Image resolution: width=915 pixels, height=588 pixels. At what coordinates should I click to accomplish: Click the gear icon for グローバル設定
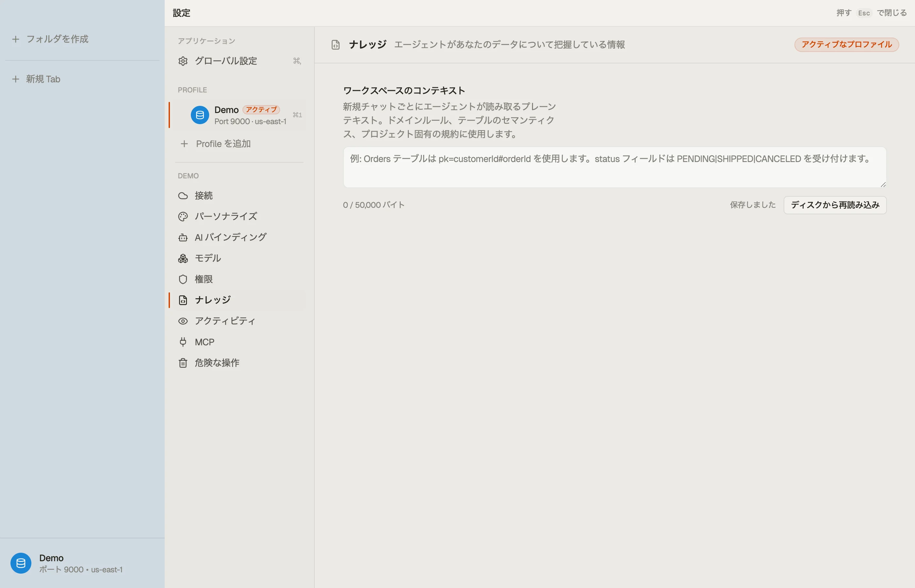click(x=183, y=61)
